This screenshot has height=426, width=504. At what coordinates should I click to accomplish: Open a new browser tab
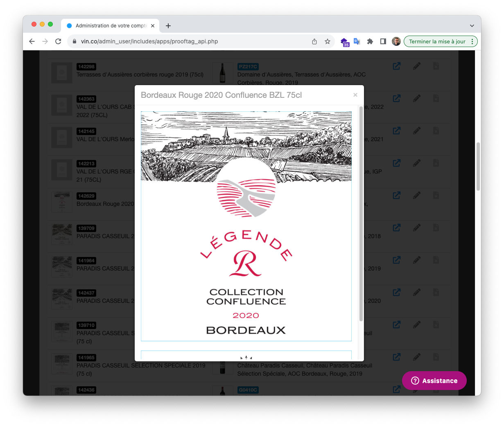point(168,26)
